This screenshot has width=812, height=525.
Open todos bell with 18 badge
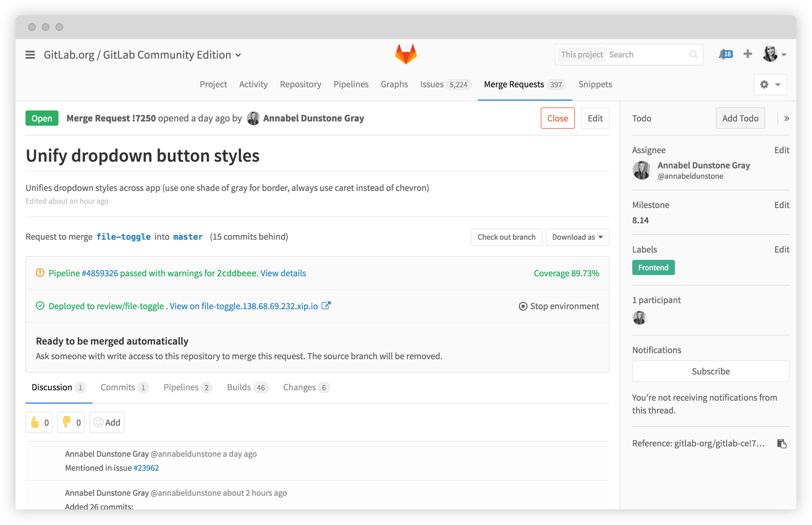tap(725, 54)
